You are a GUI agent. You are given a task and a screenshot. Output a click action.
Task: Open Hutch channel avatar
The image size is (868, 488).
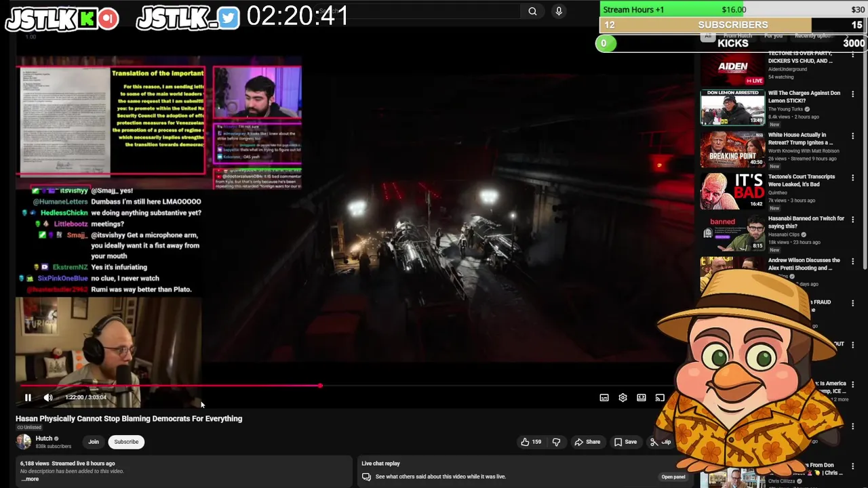[24, 442]
